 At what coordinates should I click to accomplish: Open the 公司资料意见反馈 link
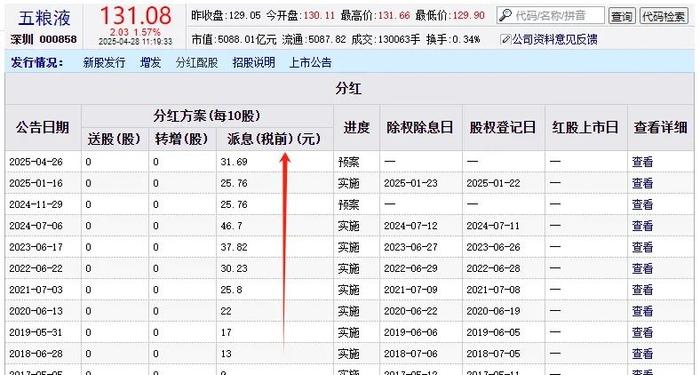coord(554,40)
